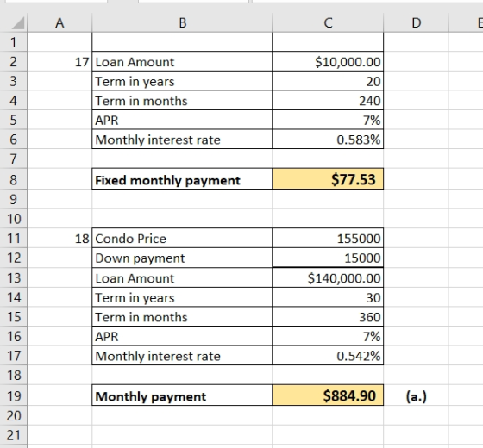Select column B header
483x448 pixels.
182,22
